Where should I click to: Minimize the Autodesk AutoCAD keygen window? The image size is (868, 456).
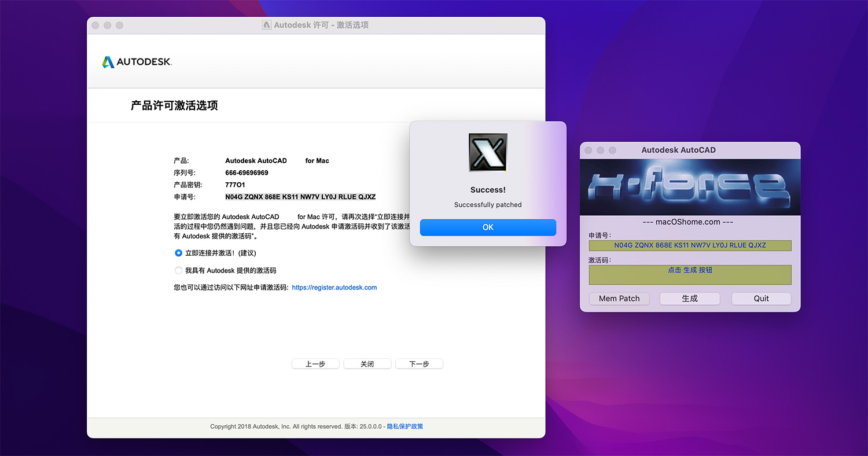600,150
